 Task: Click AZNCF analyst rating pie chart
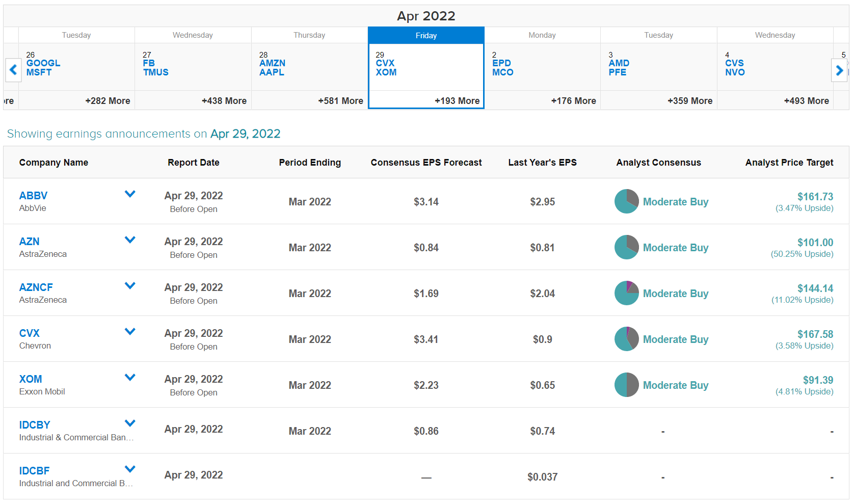click(626, 293)
